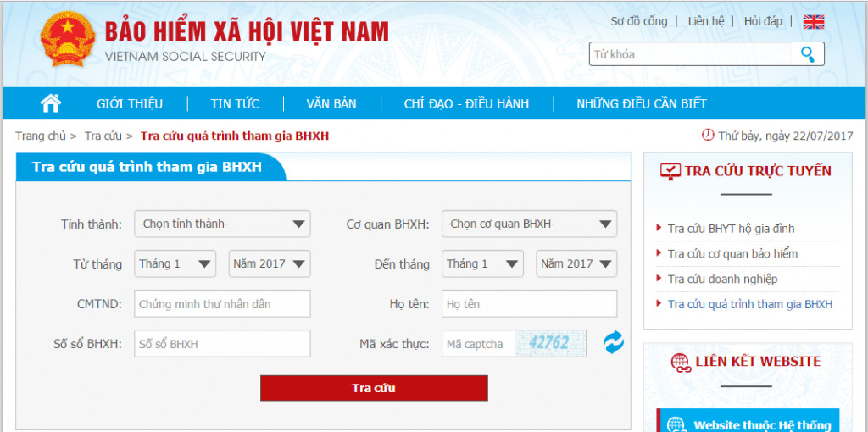Click the captcha image showing 42762
Viewport: 868px width, 432px height.
point(551,344)
